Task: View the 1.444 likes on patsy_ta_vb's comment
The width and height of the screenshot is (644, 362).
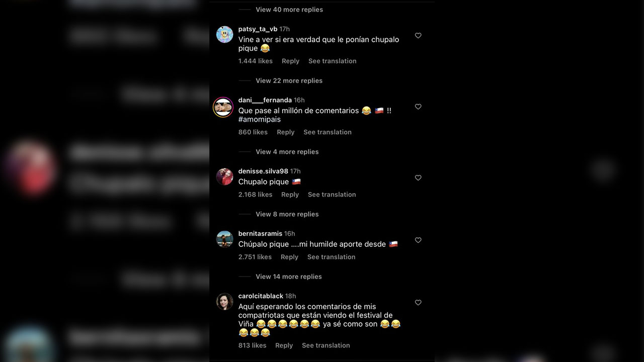Action: (x=256, y=61)
